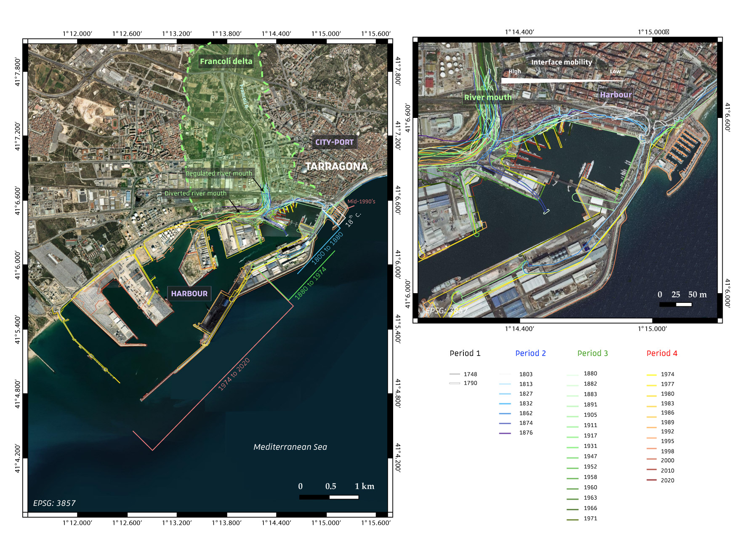This screenshot has width=756, height=540.
Task: Click 'Mediterranean Sea' label
Action: point(290,447)
